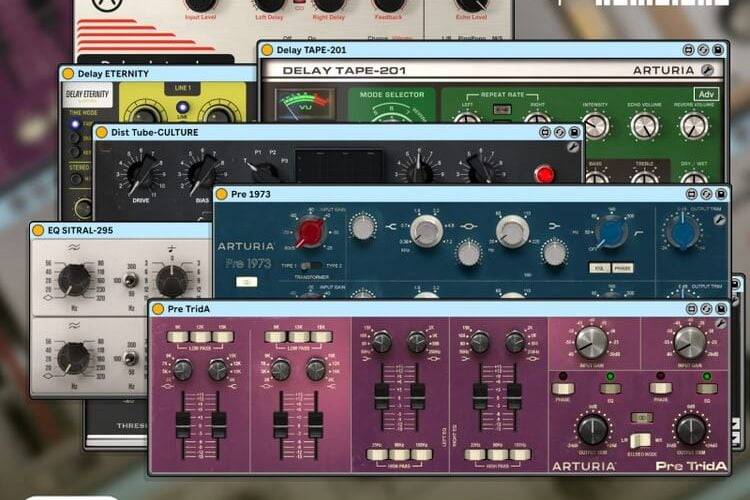Screen dimensions: 750x500
Task: Click the wrench icon in Pre 1973 window
Action: (719, 220)
